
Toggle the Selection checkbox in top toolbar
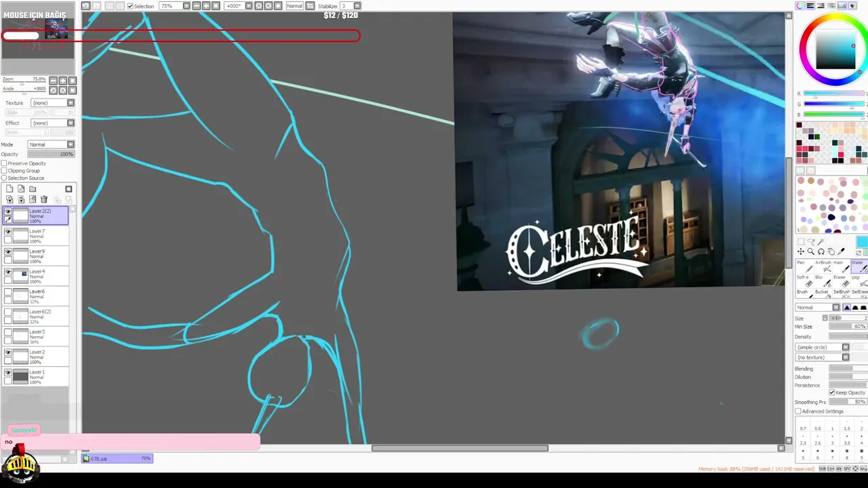[130, 6]
